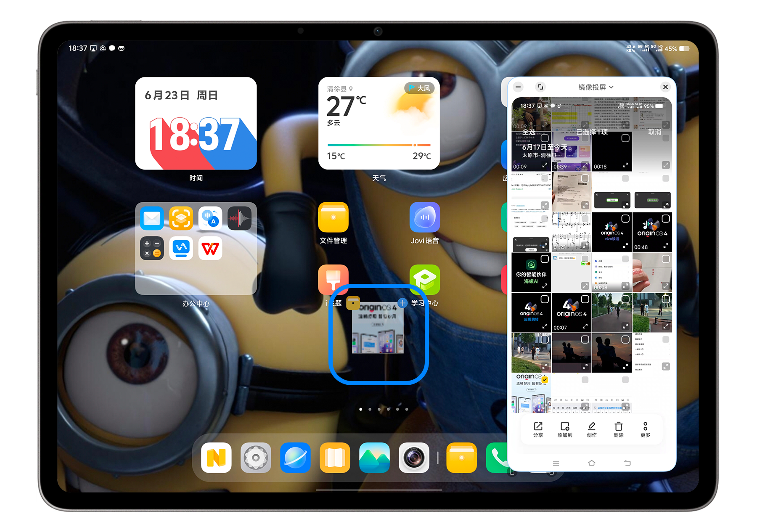The width and height of the screenshot is (757, 532).
Task: Select the red finger photo checkbox
Action: click(x=666, y=259)
